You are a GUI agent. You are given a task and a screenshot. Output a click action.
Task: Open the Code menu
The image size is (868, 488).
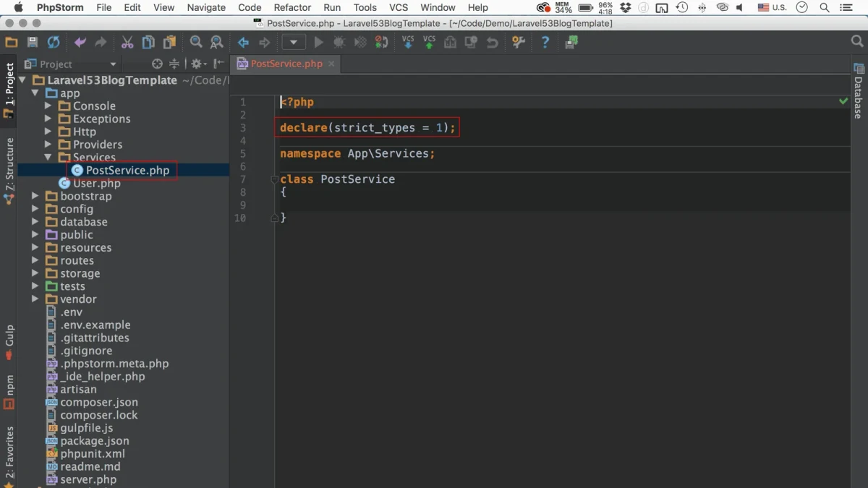coord(250,7)
